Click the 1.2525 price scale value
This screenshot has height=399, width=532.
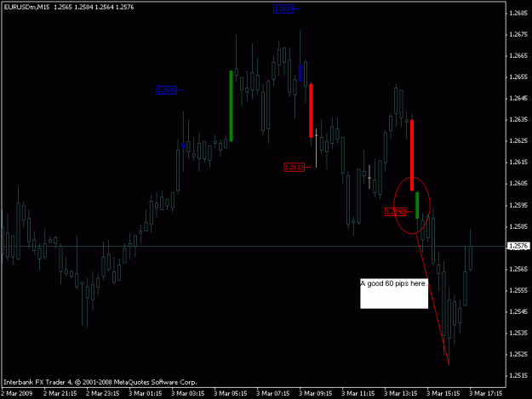518,354
